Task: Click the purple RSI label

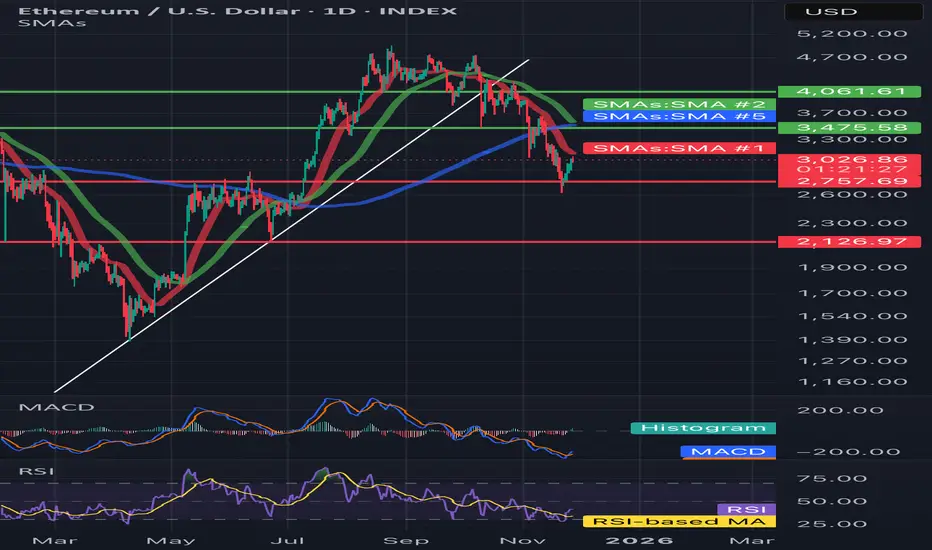Action: click(747, 510)
